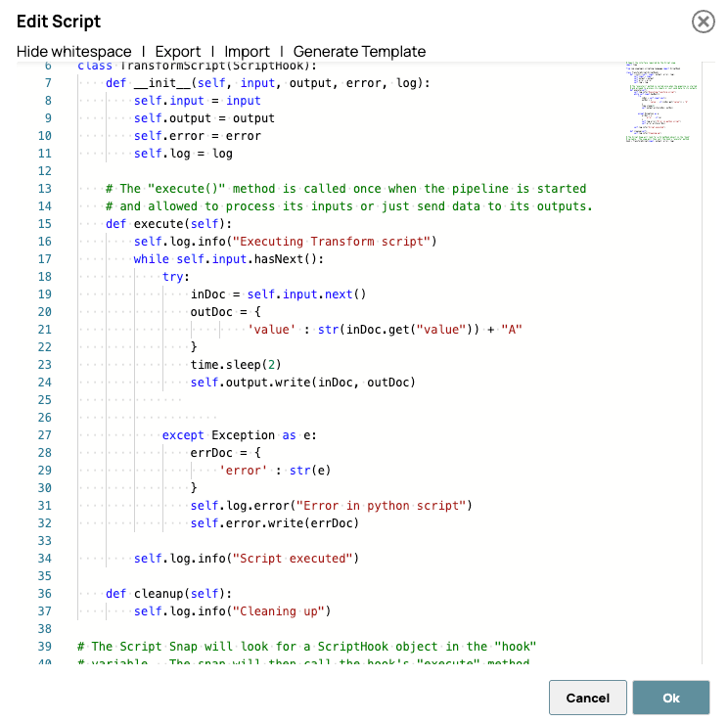This screenshot has height=722, width=728.
Task: Place cursor on def cleanup(self) line
Action: pyautogui.click(x=168, y=594)
